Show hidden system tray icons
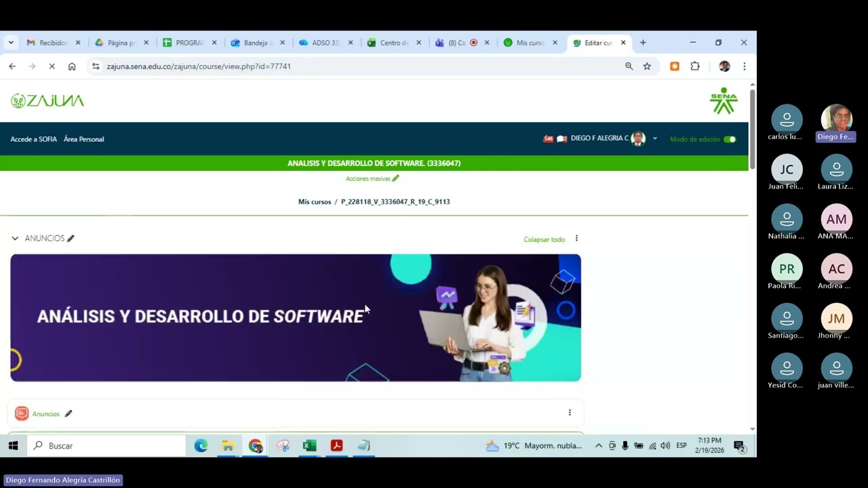This screenshot has width=868, height=488. click(x=598, y=445)
